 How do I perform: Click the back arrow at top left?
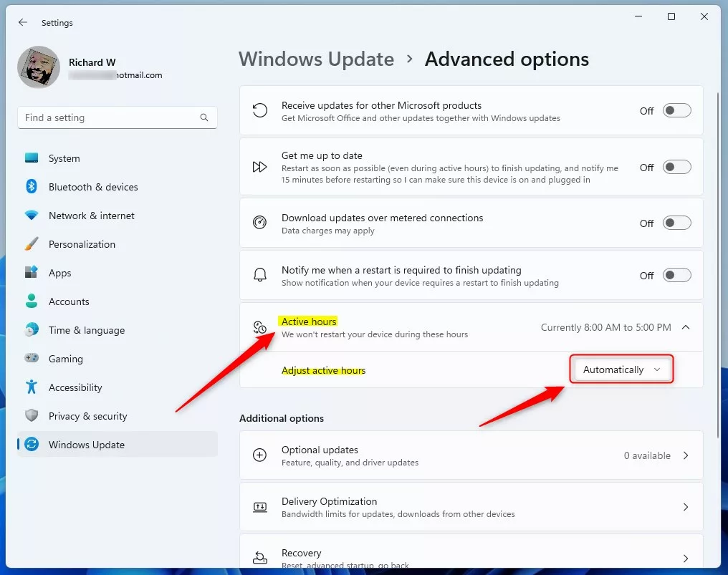(21, 22)
